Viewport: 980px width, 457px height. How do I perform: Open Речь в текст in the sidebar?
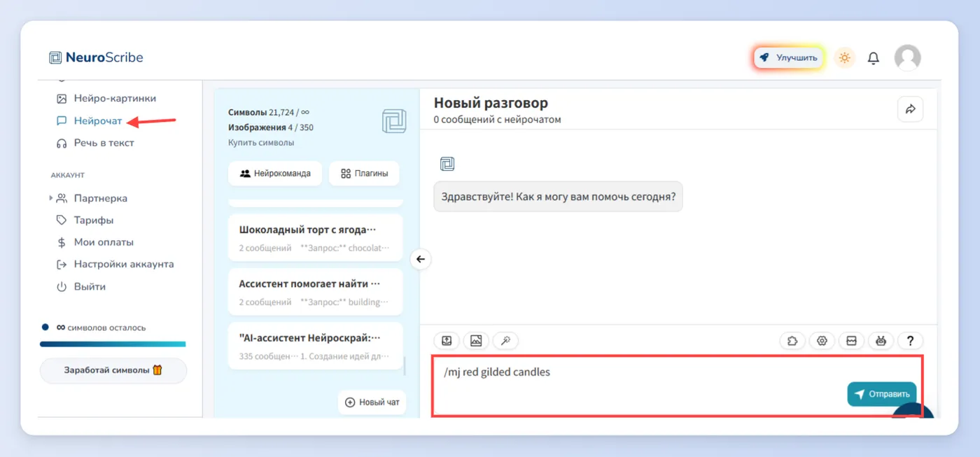click(95, 143)
